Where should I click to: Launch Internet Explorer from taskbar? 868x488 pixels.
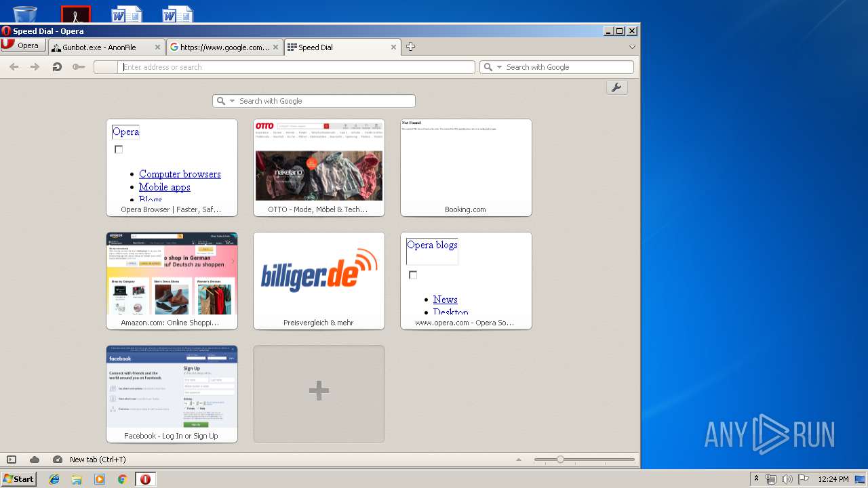tap(54, 479)
